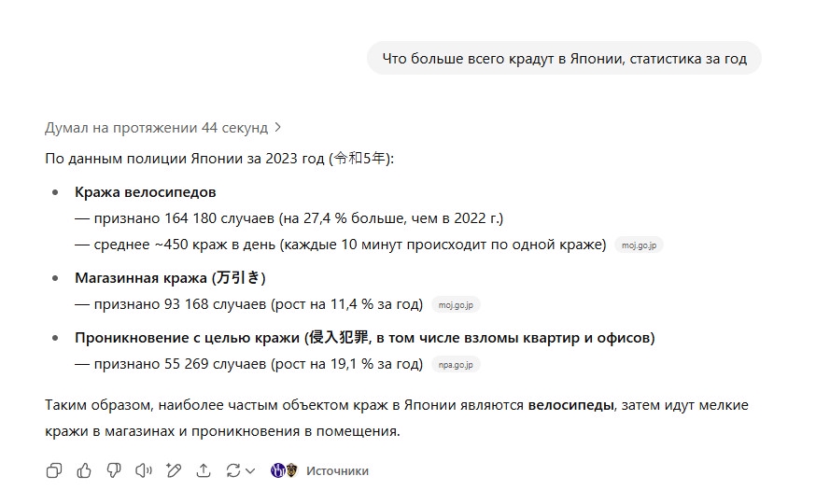Viewport: 830px width, 504px height.
Task: Regenerate the response with the refresh icon
Action: click(232, 470)
